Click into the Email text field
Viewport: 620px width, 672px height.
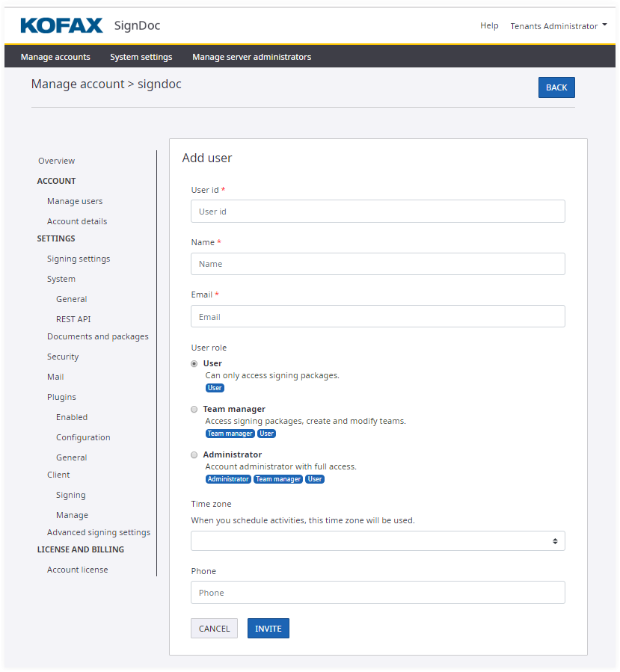pyautogui.click(x=378, y=317)
